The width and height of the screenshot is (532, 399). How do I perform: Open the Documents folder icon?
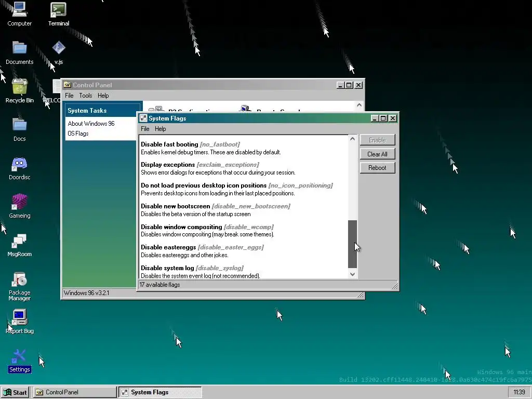tap(19, 52)
